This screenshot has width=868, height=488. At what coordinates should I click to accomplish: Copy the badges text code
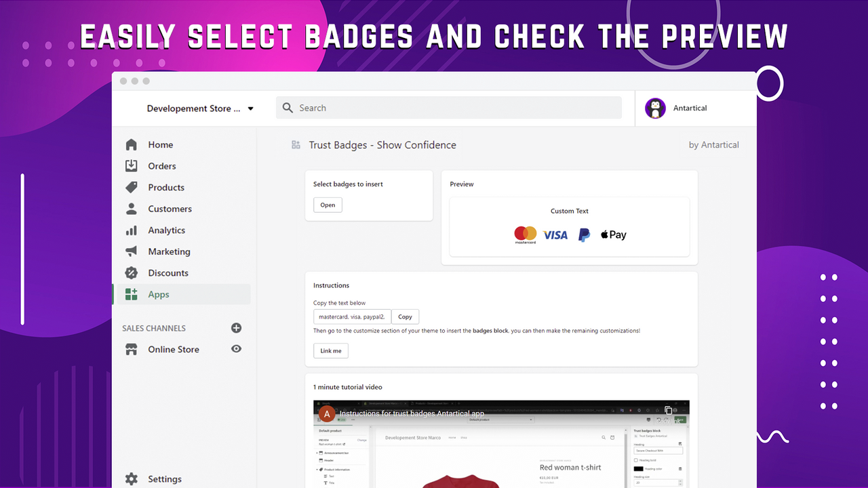point(405,317)
